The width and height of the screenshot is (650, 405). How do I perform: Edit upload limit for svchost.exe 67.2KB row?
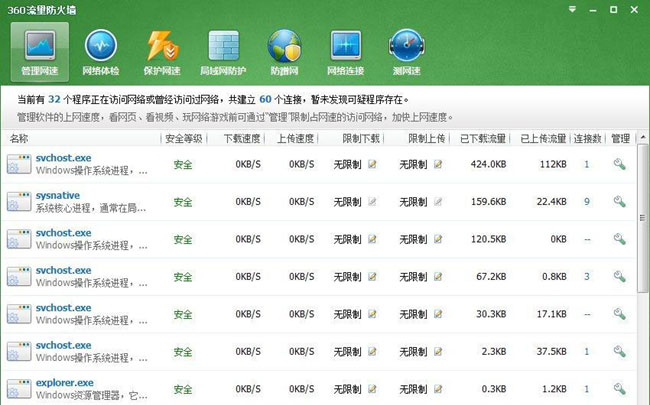(438, 276)
